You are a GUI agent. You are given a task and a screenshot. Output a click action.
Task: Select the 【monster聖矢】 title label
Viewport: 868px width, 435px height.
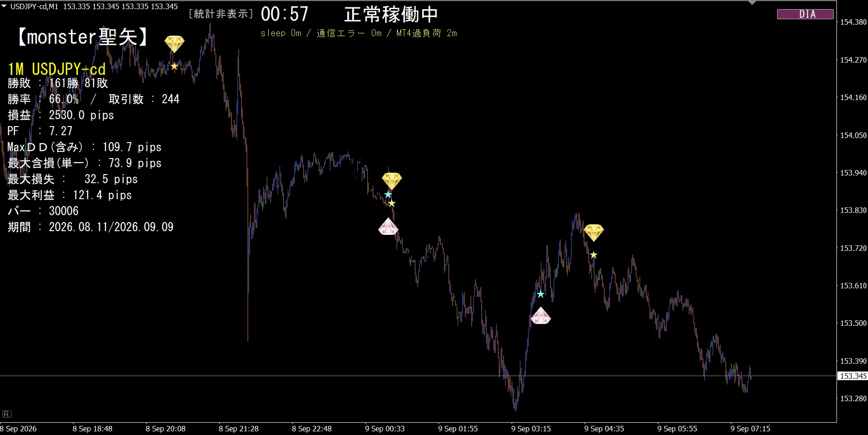coord(83,37)
